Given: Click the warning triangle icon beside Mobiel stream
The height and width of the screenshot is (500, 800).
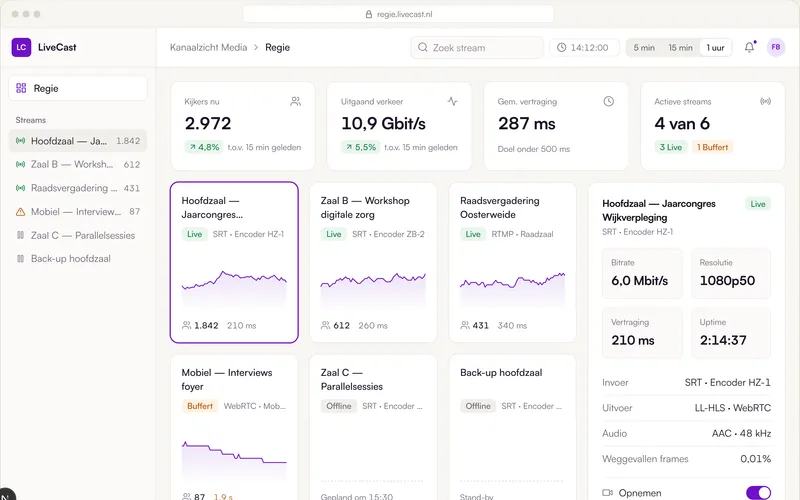Looking at the screenshot, I should click(x=20, y=212).
